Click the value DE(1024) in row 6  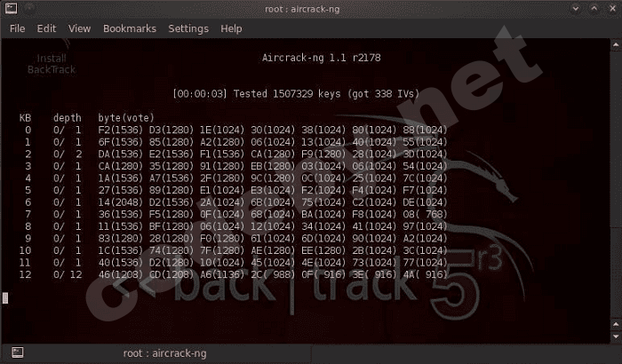click(x=426, y=202)
